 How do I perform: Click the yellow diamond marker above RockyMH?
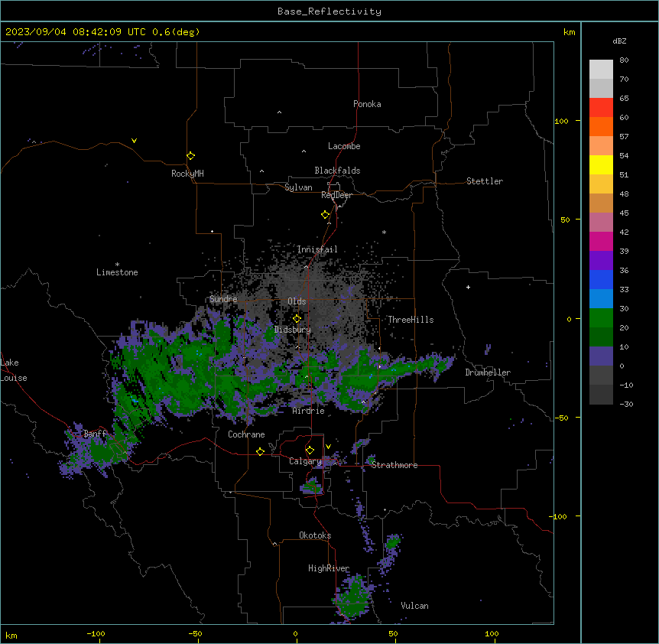(190, 156)
